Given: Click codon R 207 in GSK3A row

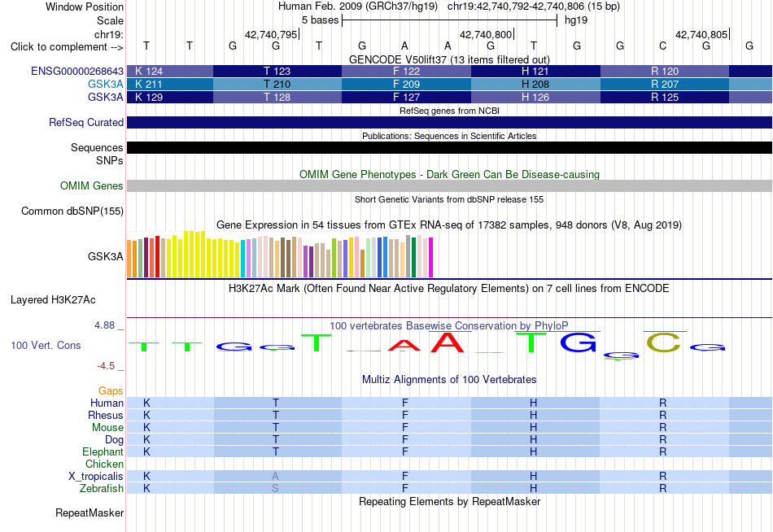Looking at the screenshot, I should click(665, 85).
